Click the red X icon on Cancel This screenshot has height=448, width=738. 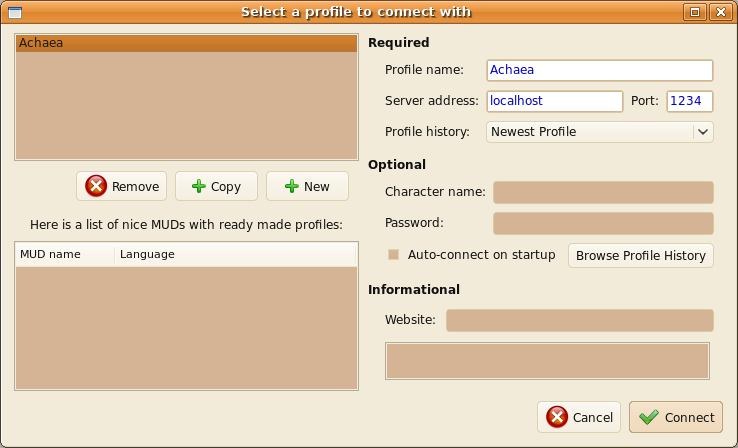pos(557,417)
